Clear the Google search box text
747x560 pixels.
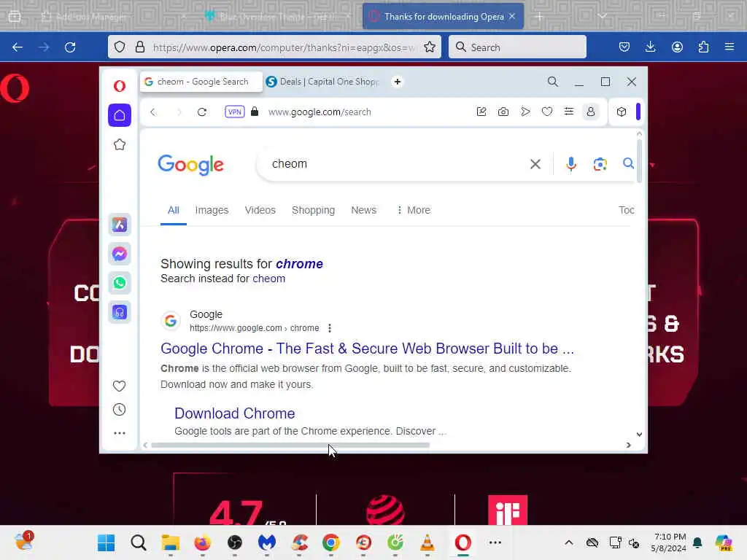point(535,164)
